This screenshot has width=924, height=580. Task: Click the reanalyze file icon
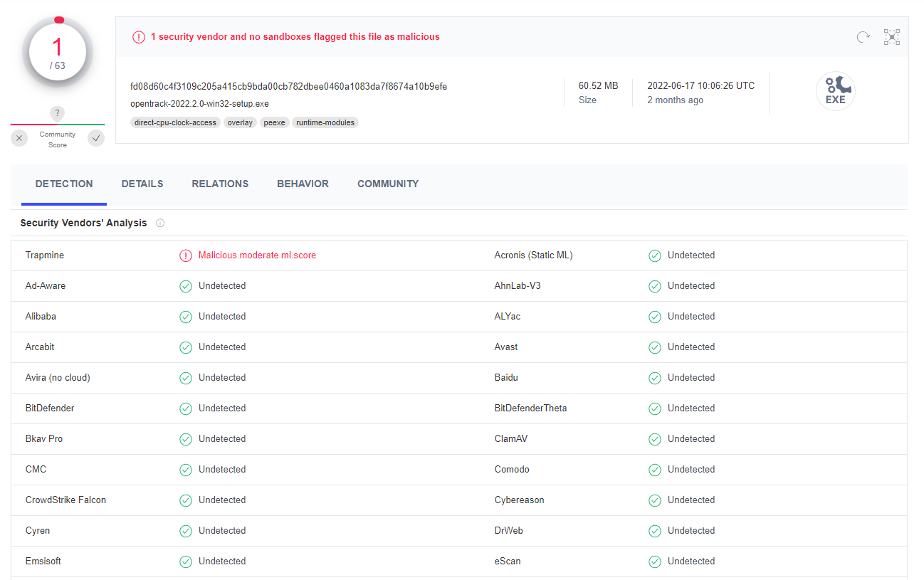tap(863, 36)
